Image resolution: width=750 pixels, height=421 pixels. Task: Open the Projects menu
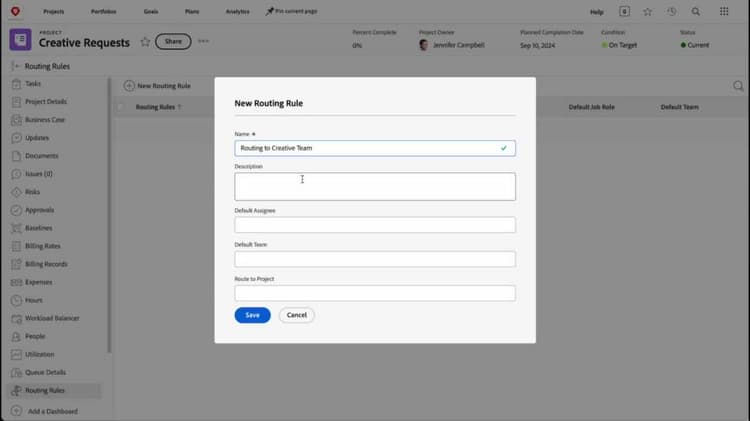54,11
